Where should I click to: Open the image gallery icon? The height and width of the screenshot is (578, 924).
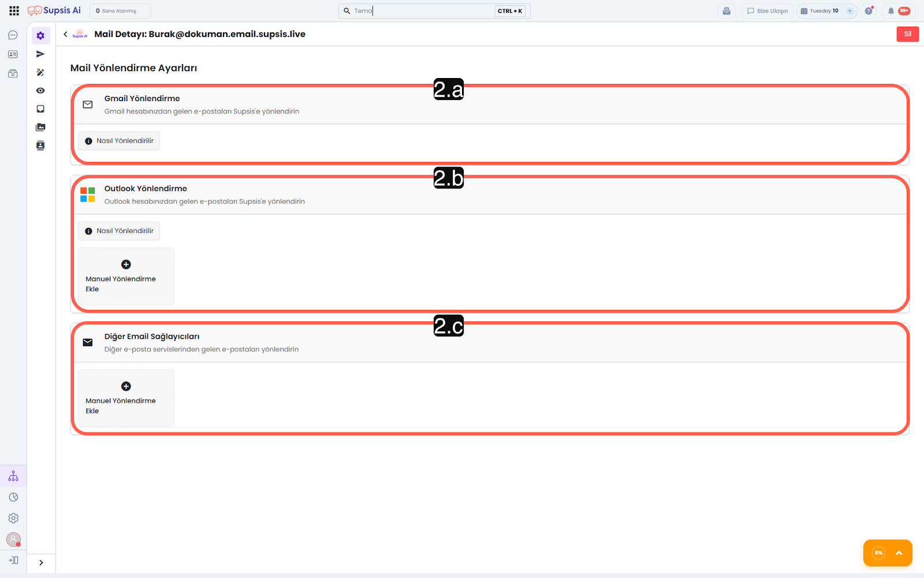(40, 127)
